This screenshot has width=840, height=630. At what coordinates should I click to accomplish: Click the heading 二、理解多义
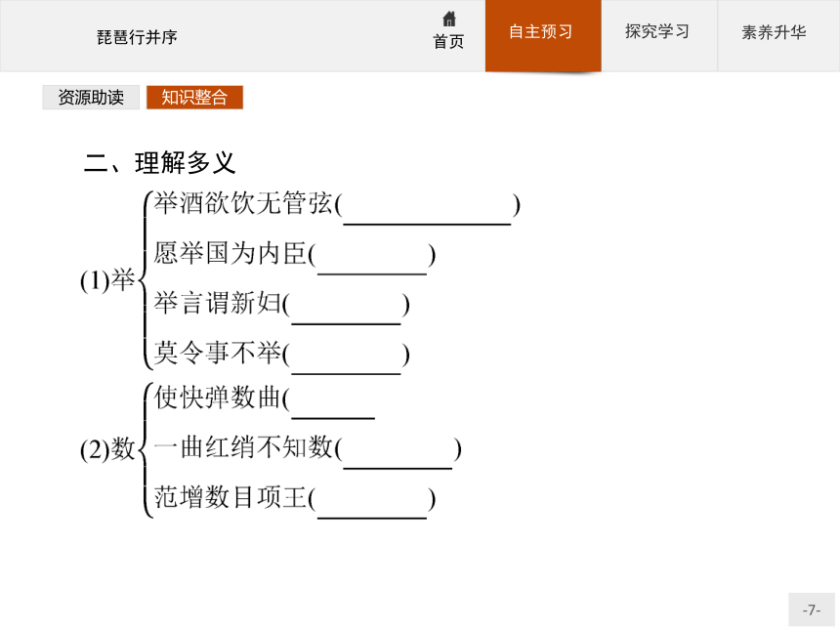pos(159,163)
